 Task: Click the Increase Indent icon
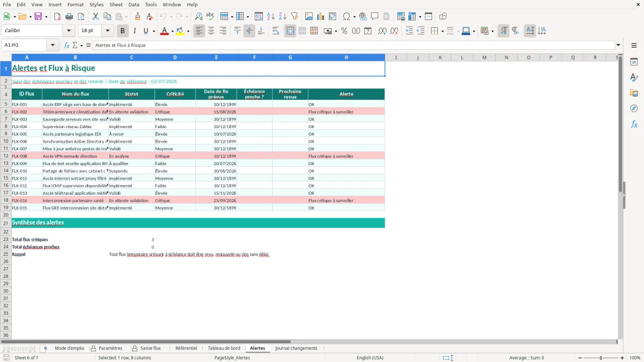409,31
